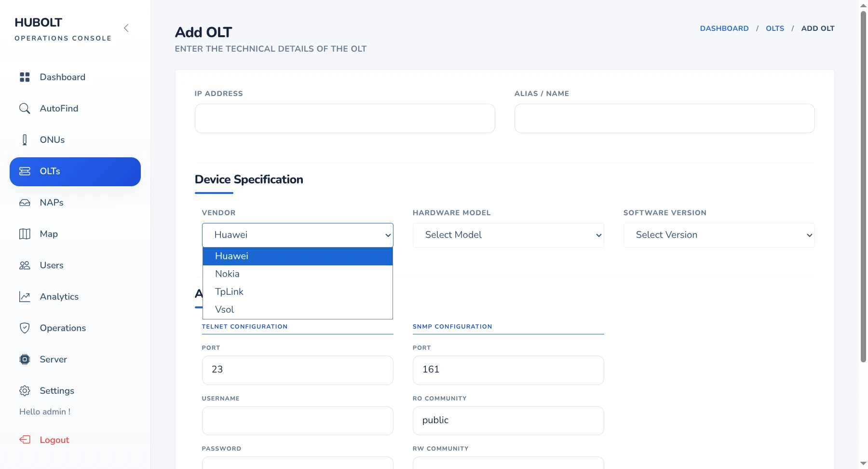
Task: Click the Dashboard grid icon
Action: point(25,77)
